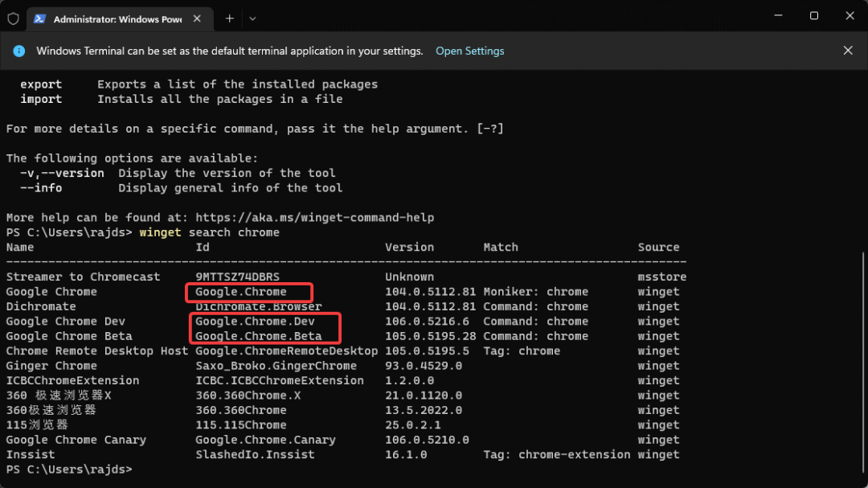Click Id 'SlashedIo.Inssist'
Image resolution: width=868 pixels, height=488 pixels.
tap(255, 455)
